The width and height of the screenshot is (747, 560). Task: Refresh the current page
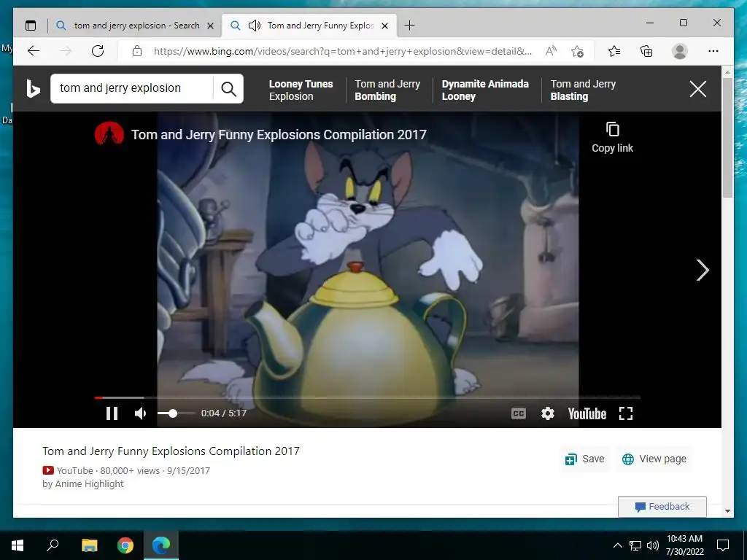98,51
